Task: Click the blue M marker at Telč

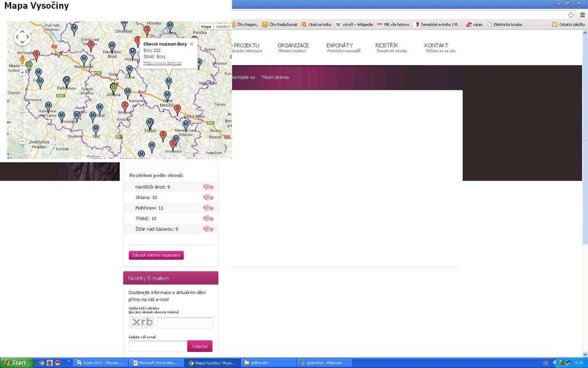Action: point(96,130)
